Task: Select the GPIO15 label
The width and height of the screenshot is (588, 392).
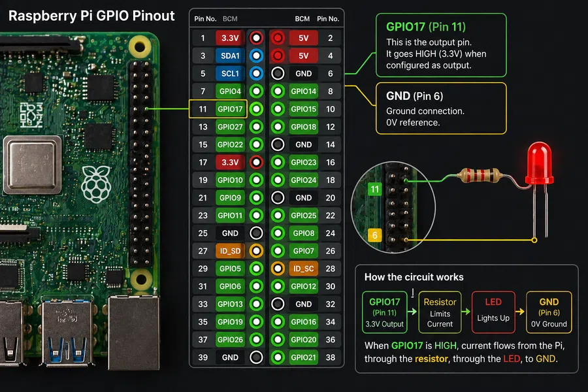Action: [x=303, y=109]
